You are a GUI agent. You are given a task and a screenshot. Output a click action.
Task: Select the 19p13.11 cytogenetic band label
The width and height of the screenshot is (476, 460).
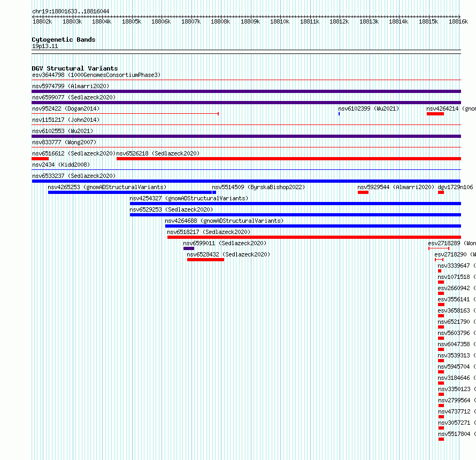tap(45, 46)
